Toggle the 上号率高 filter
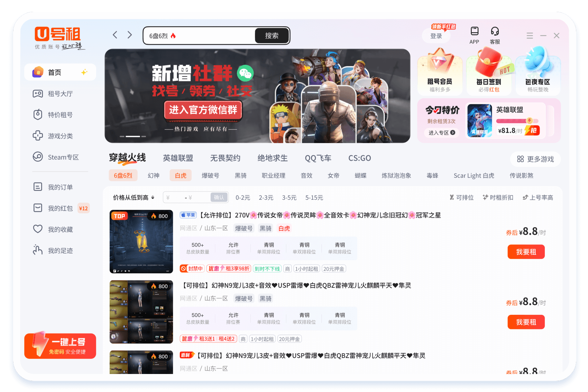Screen dimensions: 588x392 538,197
